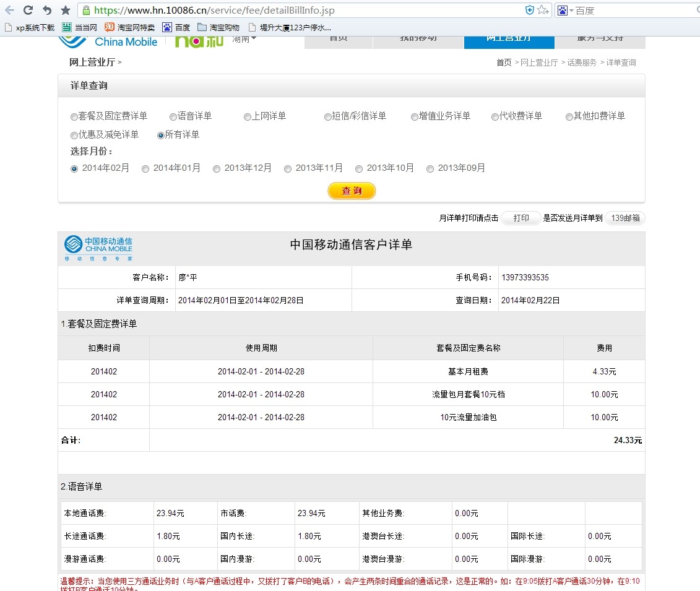
Task: Open 百度 bookmark in bookmarks bar
Action: click(176, 28)
